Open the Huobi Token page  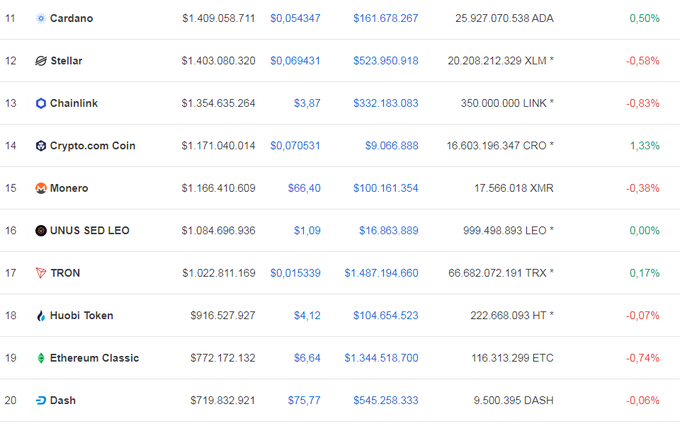coord(82,315)
